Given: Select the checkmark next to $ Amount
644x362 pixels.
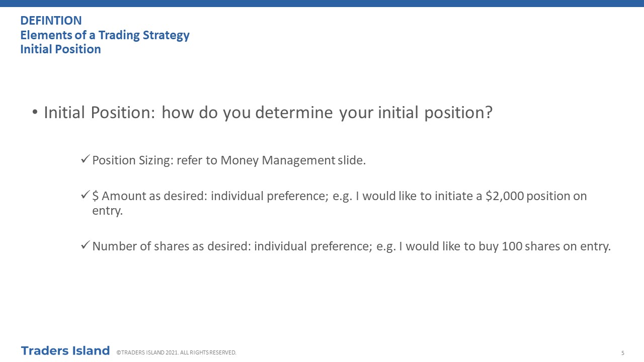Looking at the screenshot, I should pyautogui.click(x=85, y=195).
